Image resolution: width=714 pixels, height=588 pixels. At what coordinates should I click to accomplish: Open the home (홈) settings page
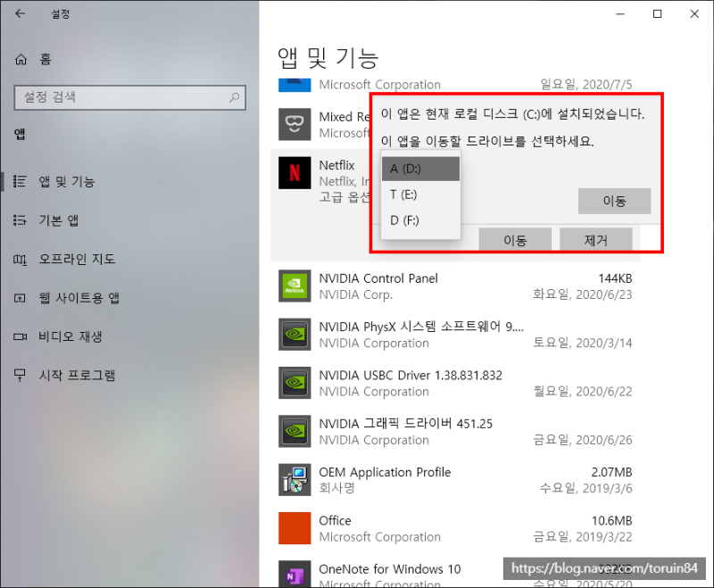pyautogui.click(x=33, y=59)
